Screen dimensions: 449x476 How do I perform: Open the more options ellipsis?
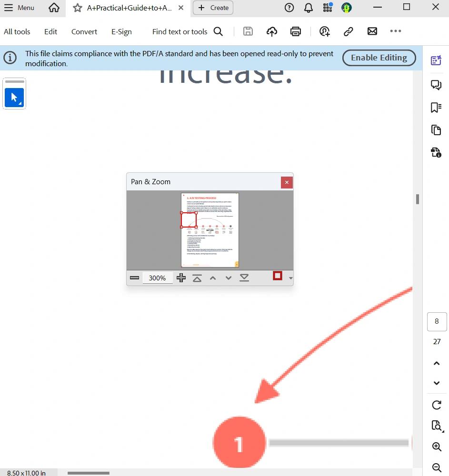(396, 31)
